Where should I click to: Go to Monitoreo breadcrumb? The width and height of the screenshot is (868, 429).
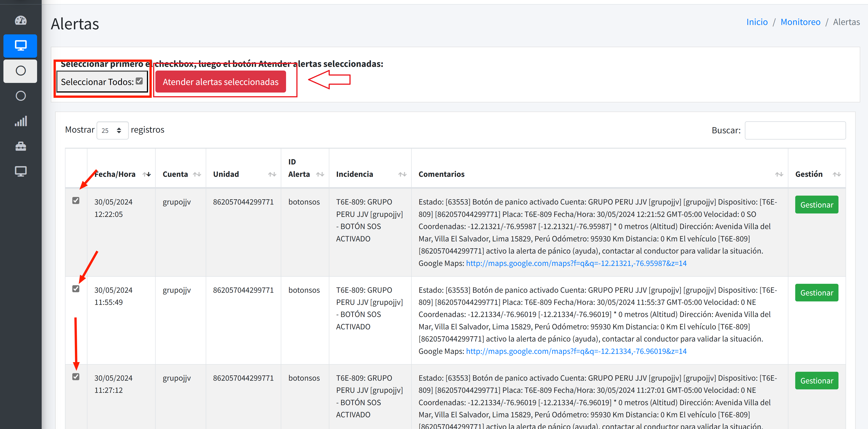(800, 22)
